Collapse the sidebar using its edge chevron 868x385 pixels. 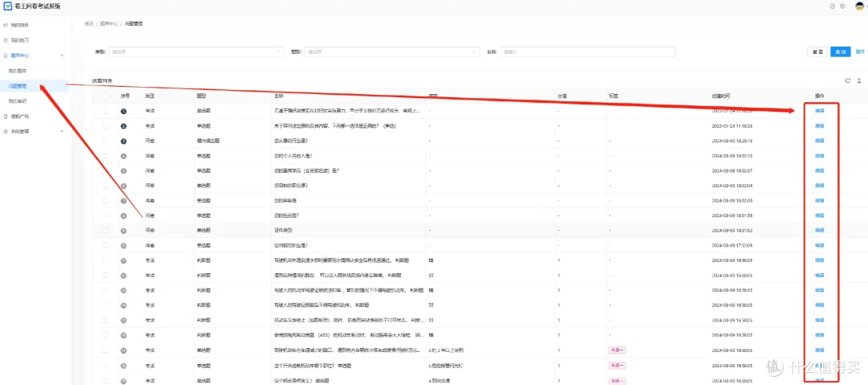click(x=72, y=24)
